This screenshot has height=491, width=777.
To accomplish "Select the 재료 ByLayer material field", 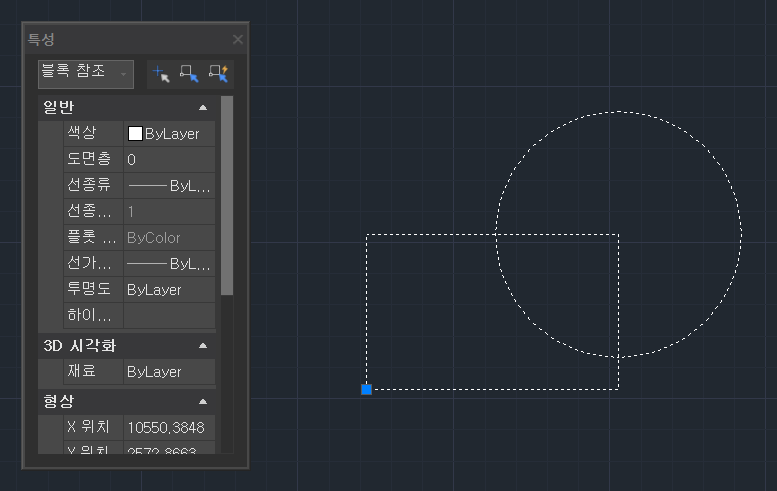I will click(x=168, y=371).
